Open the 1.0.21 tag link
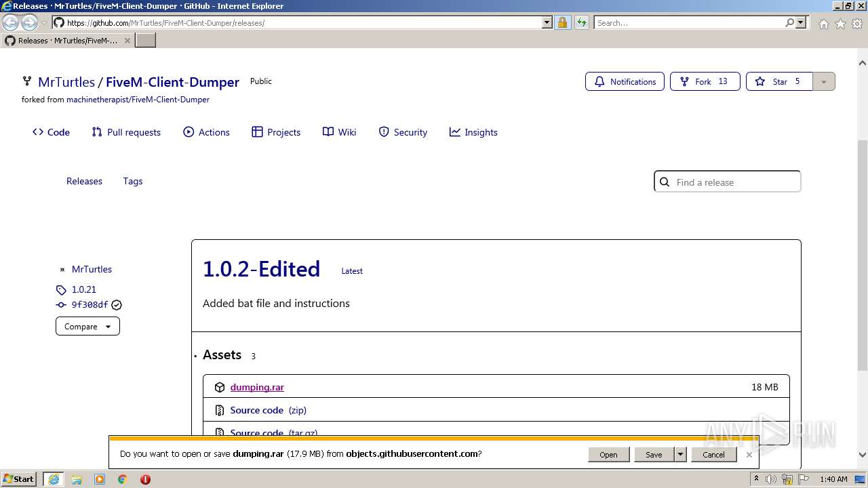 coord(84,289)
